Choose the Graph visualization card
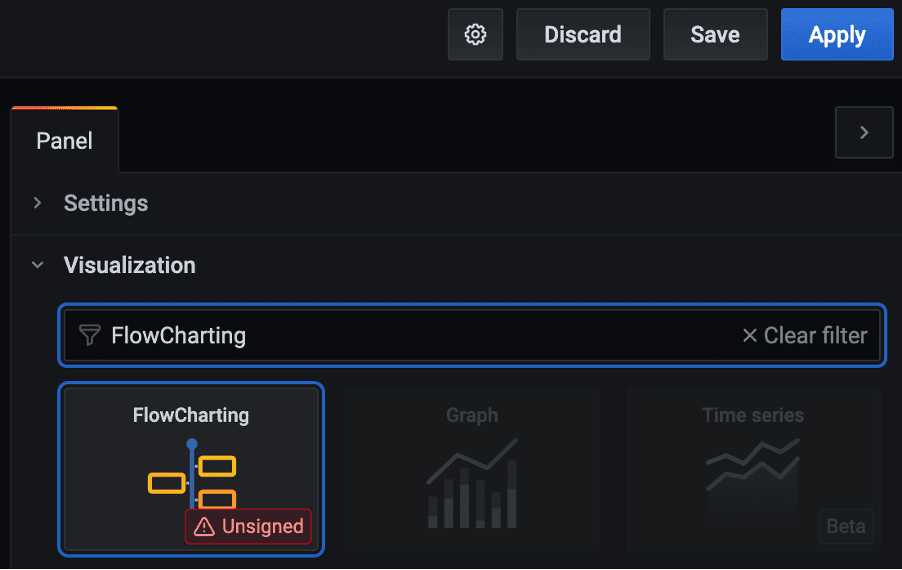The height and width of the screenshot is (570, 902). point(472,415)
